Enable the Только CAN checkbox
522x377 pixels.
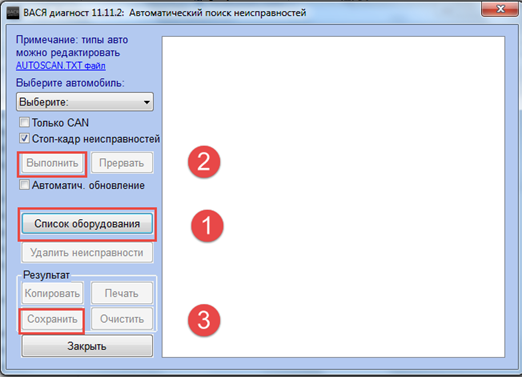24,122
